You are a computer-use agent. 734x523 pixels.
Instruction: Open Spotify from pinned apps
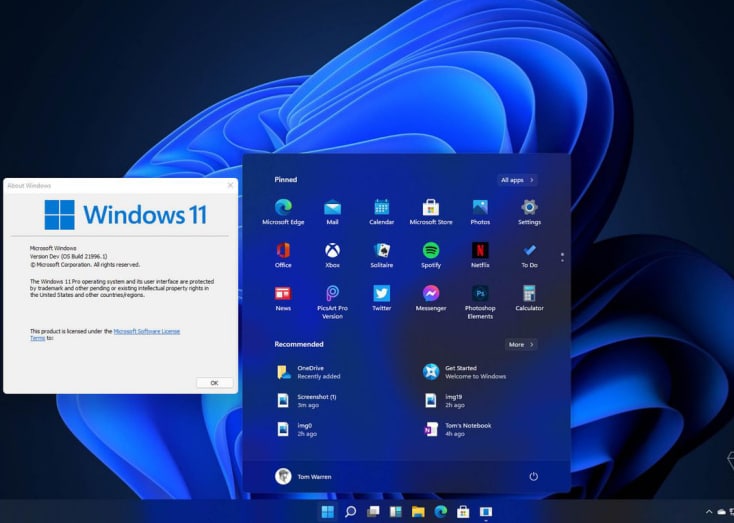(431, 255)
